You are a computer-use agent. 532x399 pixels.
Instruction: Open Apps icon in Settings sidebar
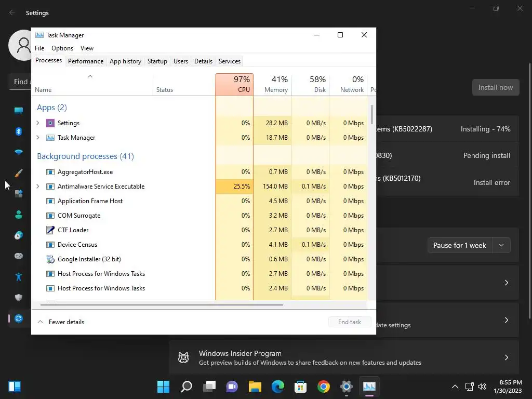pos(19,194)
